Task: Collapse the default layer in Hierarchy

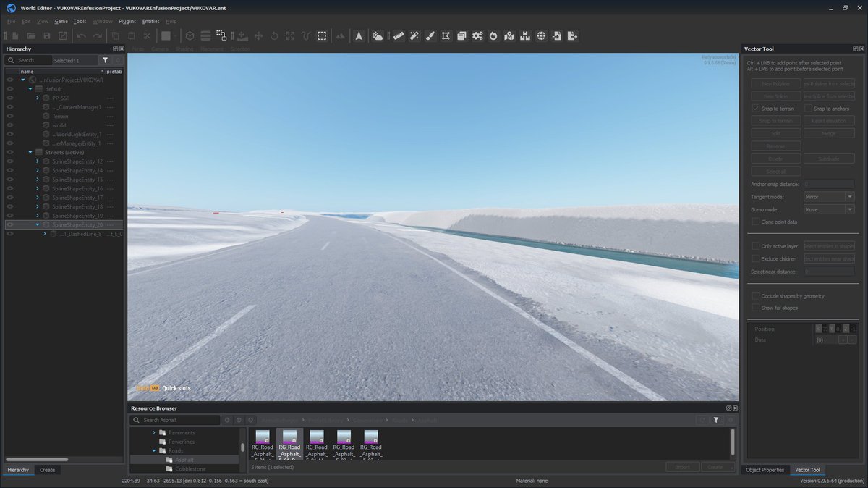Action: (30, 88)
